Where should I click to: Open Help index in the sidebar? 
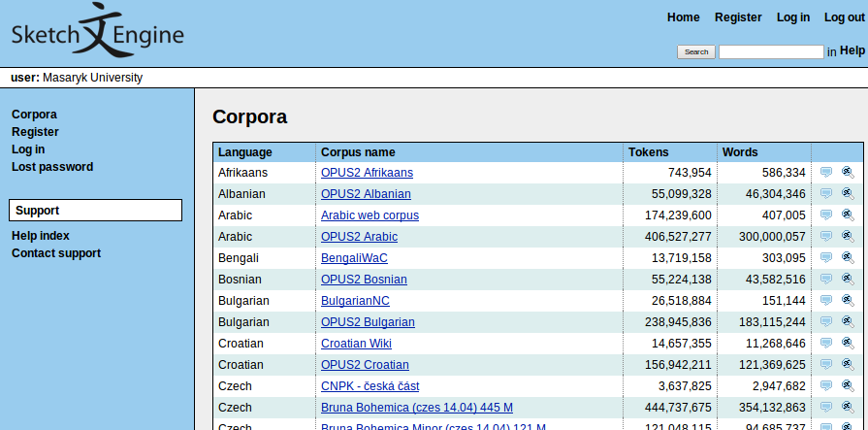click(x=41, y=236)
